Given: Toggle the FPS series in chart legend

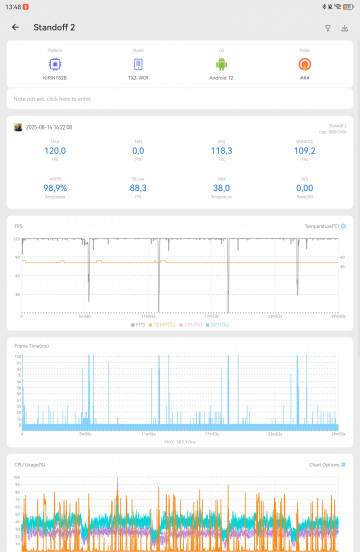Looking at the screenshot, I should [x=138, y=325].
